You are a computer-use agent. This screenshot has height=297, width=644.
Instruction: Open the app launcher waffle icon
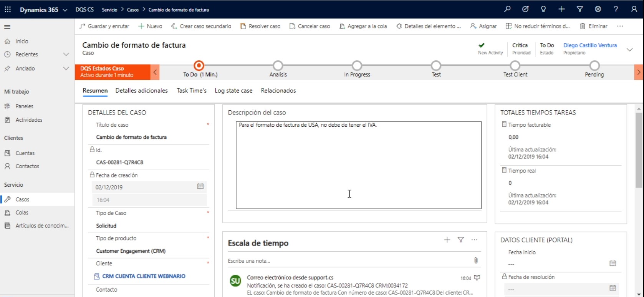pyautogui.click(x=8, y=10)
